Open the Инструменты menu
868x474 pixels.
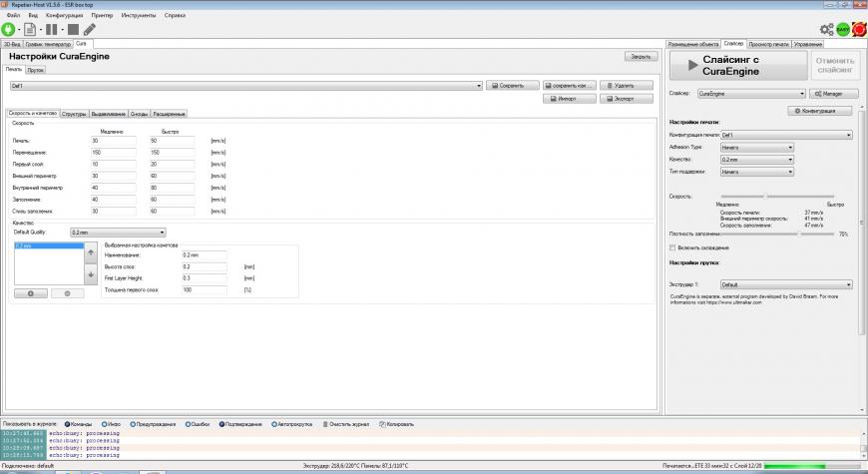pos(139,16)
